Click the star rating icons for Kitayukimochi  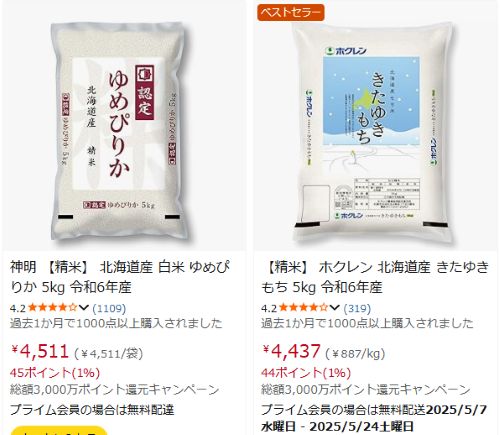(x=304, y=308)
